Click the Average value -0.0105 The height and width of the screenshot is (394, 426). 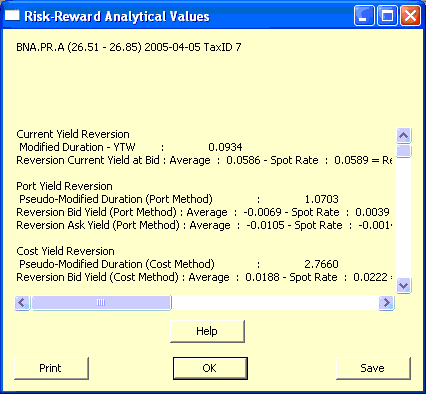(266, 225)
